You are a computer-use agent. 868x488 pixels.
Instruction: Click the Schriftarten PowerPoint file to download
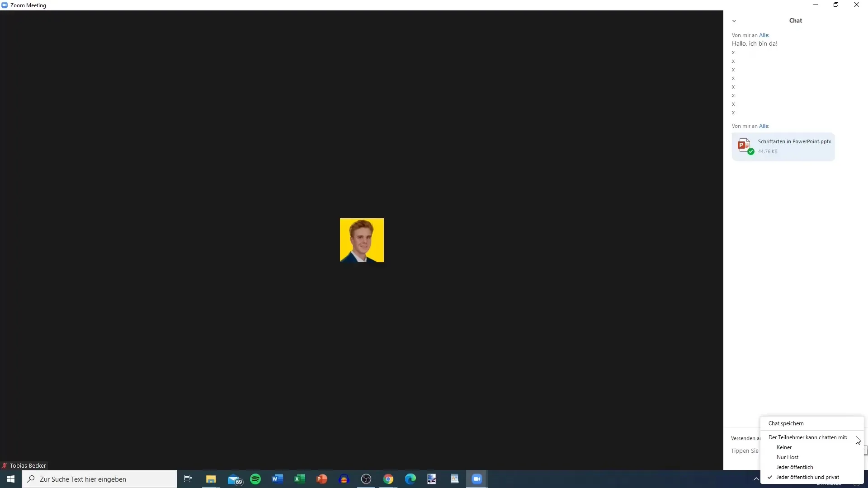[783, 145]
